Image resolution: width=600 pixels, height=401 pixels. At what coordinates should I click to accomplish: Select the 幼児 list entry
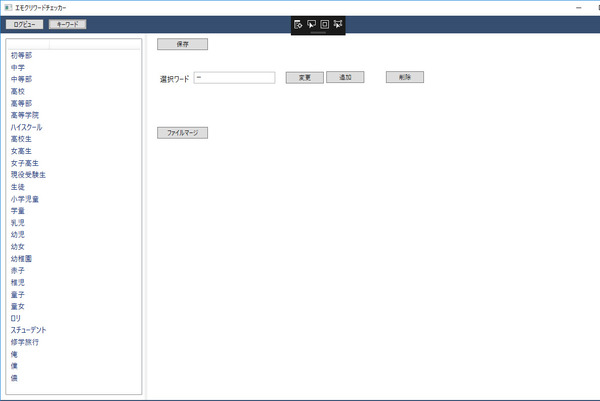18,235
